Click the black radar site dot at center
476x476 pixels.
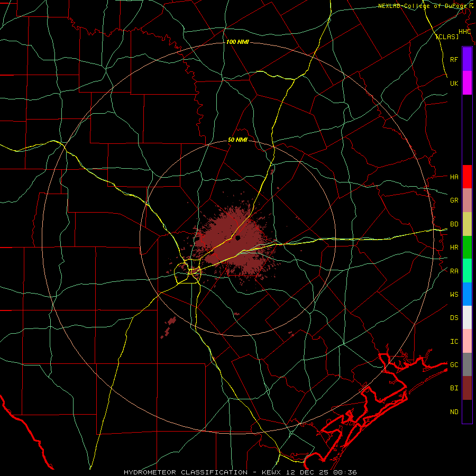(238, 237)
